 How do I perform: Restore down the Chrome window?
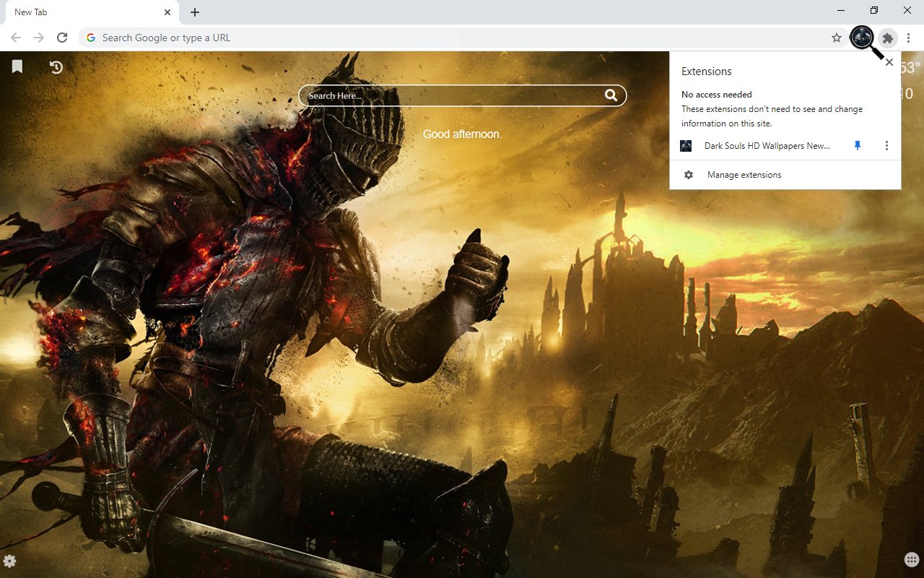point(874,10)
